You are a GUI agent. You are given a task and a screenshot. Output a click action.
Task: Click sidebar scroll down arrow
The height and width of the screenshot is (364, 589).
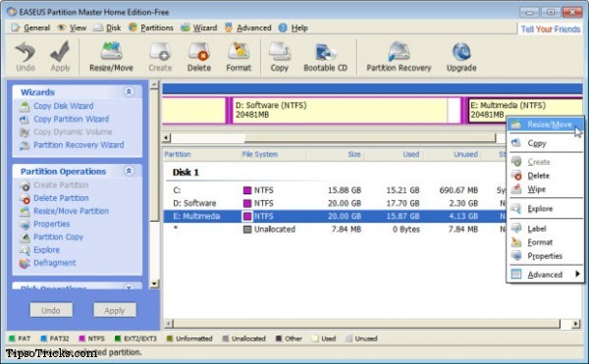point(154,284)
